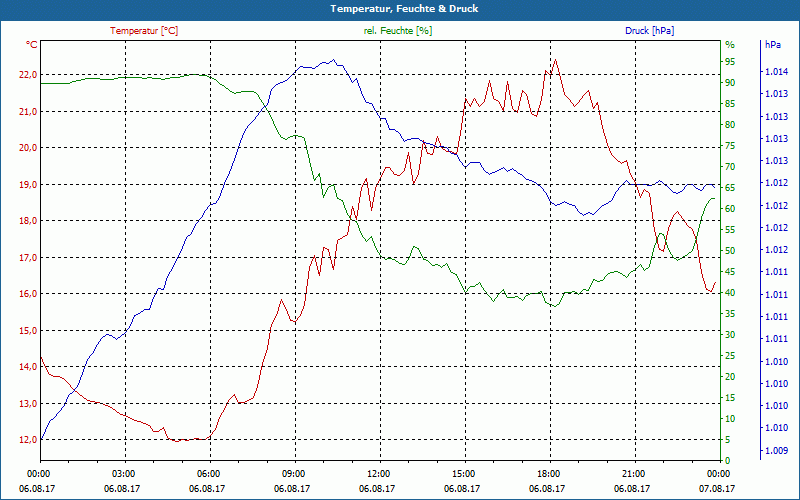Image resolution: width=800 pixels, height=500 pixels.
Task: Click the '07.08.17' date label
Action: pyautogui.click(x=717, y=488)
